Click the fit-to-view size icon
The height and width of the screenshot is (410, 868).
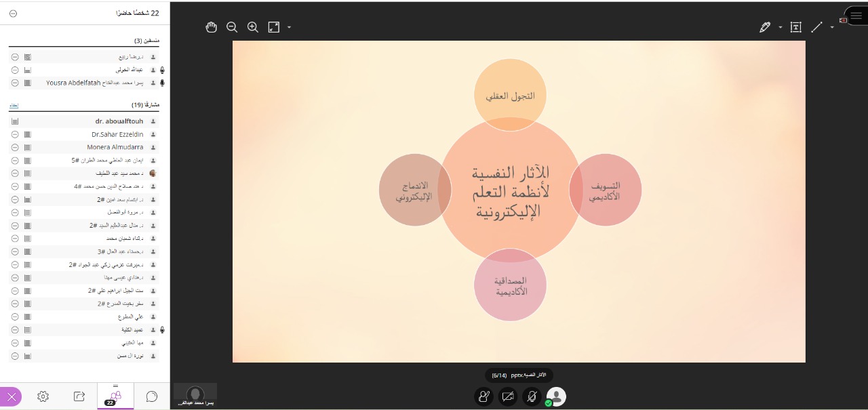[274, 27]
